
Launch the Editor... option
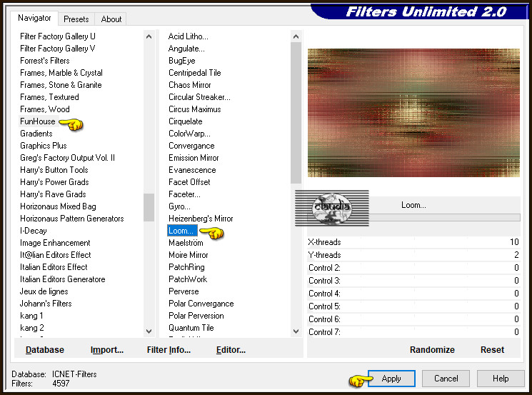click(231, 350)
